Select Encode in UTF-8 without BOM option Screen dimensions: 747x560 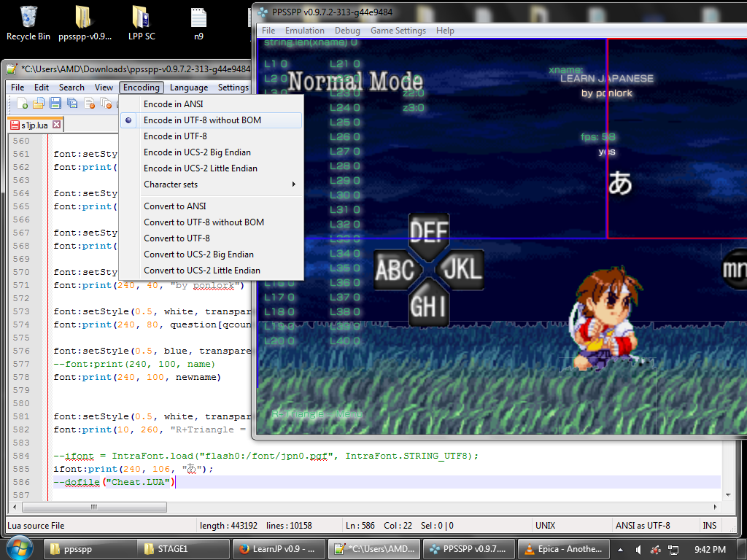tap(202, 120)
